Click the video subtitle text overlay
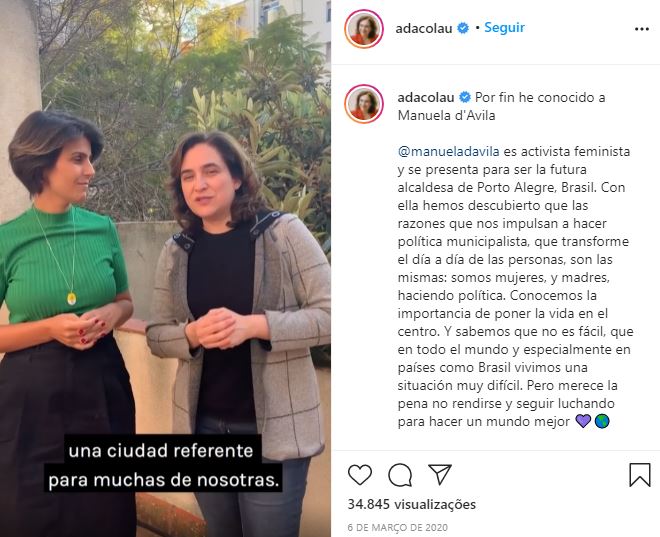 (163, 465)
